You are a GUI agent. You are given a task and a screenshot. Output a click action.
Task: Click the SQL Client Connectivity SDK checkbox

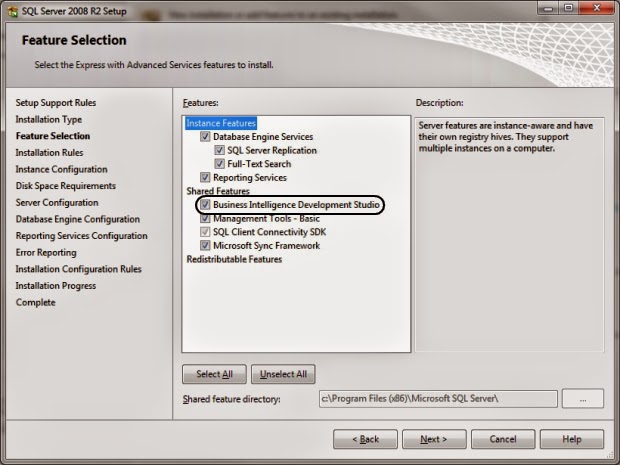[205, 232]
